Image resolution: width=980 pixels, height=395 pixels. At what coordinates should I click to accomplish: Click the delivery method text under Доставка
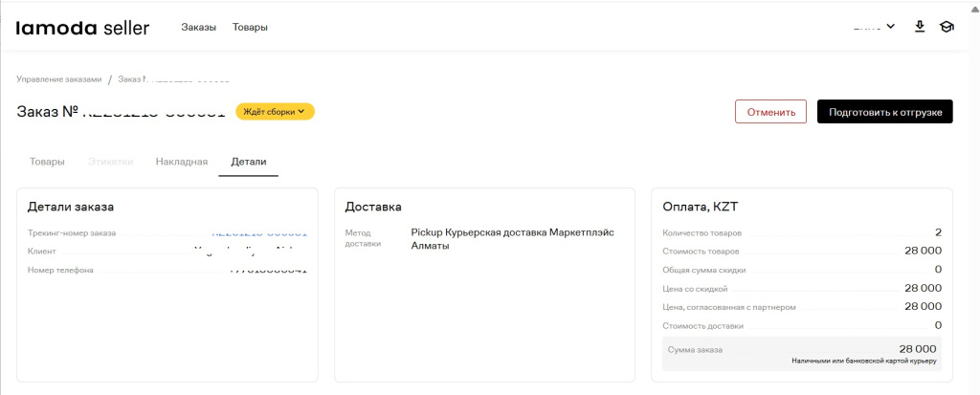coord(512,238)
